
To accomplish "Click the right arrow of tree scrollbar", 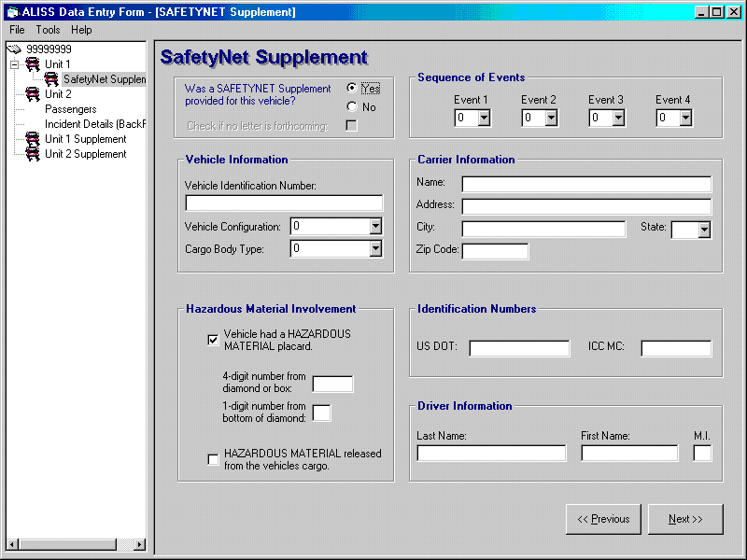I will pyautogui.click(x=139, y=544).
